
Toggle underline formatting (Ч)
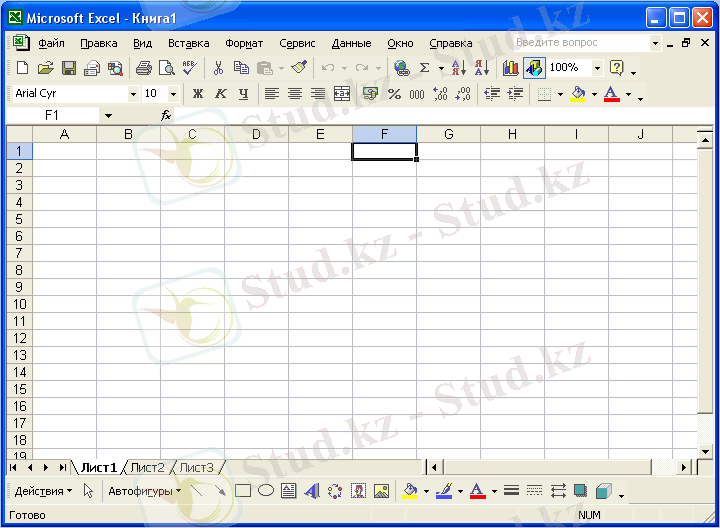point(243,94)
